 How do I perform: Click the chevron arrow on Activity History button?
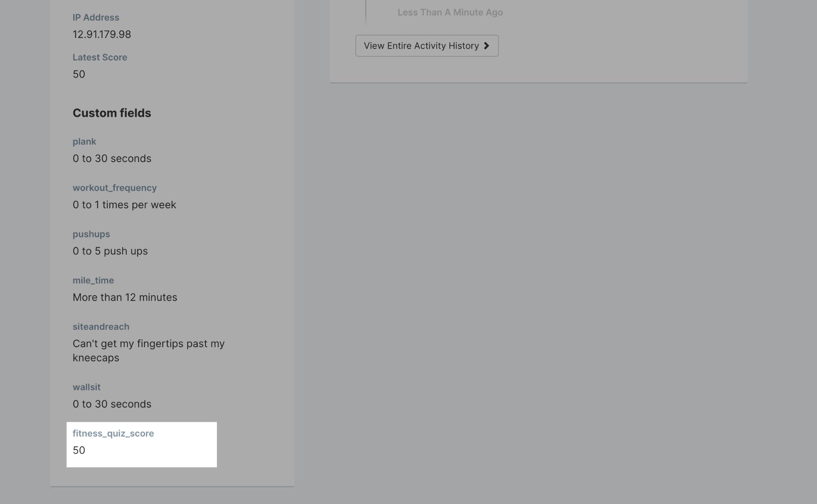(486, 46)
